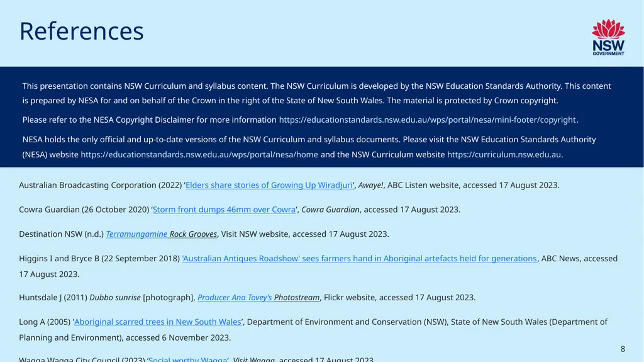Click 'Awaye!' italic program name
The width and height of the screenshot is (644, 362).
370,185
